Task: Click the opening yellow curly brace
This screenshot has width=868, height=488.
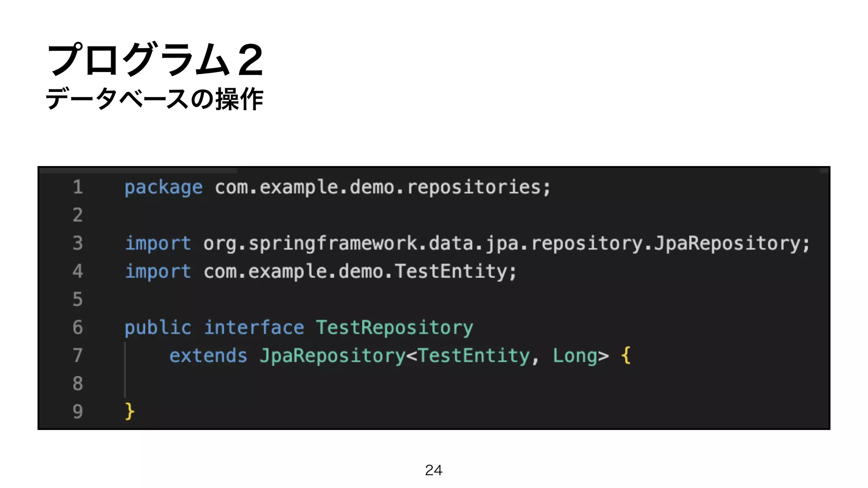Action: pos(626,355)
